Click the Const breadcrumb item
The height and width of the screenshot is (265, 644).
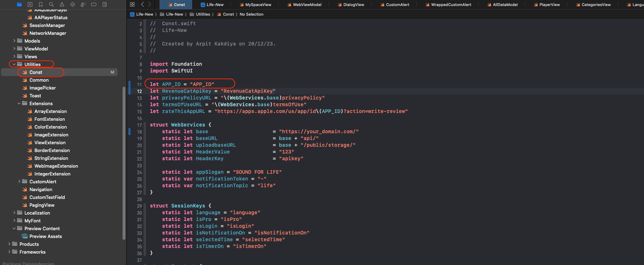[228, 14]
